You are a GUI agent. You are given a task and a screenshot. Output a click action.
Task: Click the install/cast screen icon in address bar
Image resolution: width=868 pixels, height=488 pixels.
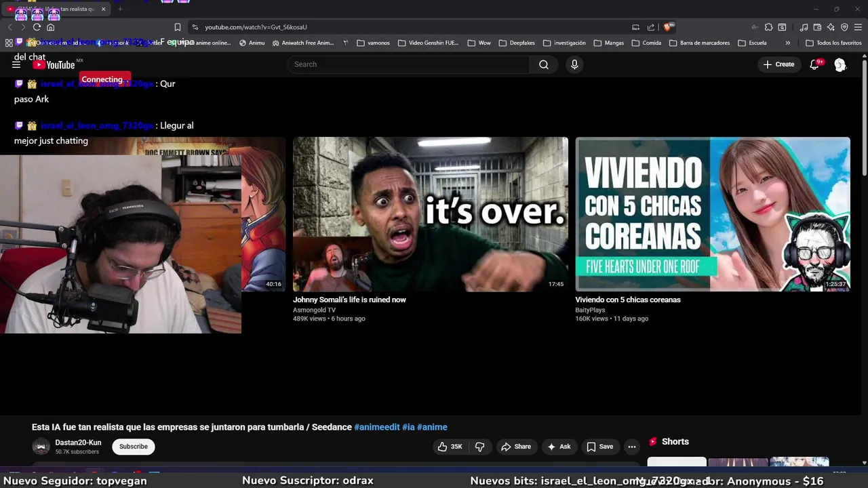pyautogui.click(x=635, y=27)
